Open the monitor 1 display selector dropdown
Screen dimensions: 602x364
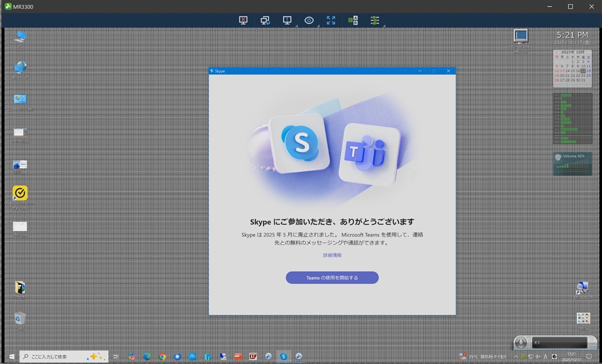click(x=287, y=21)
